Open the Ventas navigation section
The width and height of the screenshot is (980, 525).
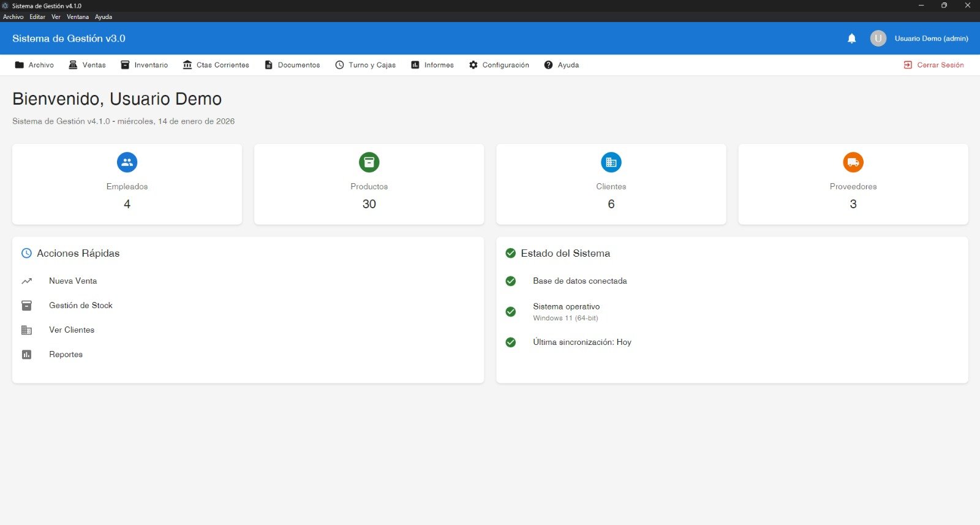tap(87, 65)
